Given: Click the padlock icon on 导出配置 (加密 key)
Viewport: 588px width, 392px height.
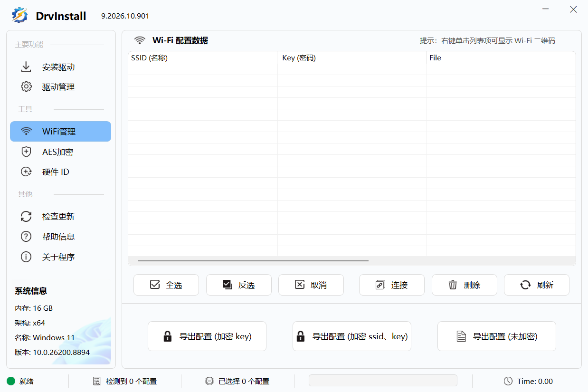Looking at the screenshot, I should click(167, 336).
